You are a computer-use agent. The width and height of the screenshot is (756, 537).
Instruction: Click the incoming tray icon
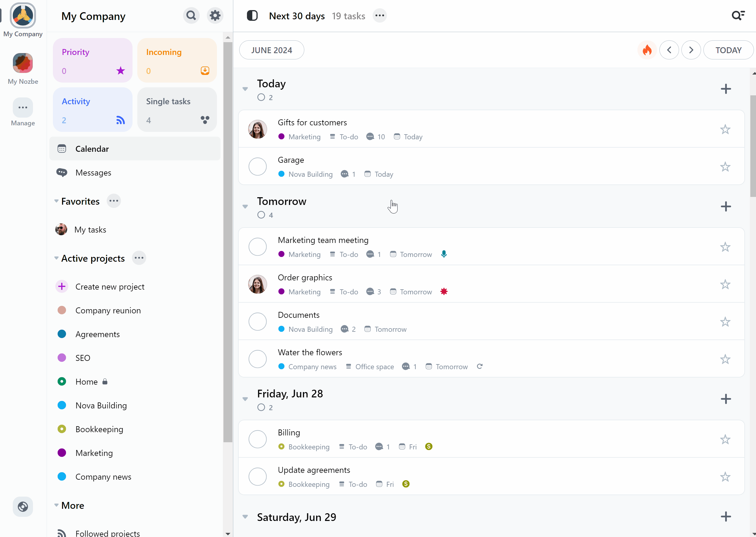click(x=205, y=70)
